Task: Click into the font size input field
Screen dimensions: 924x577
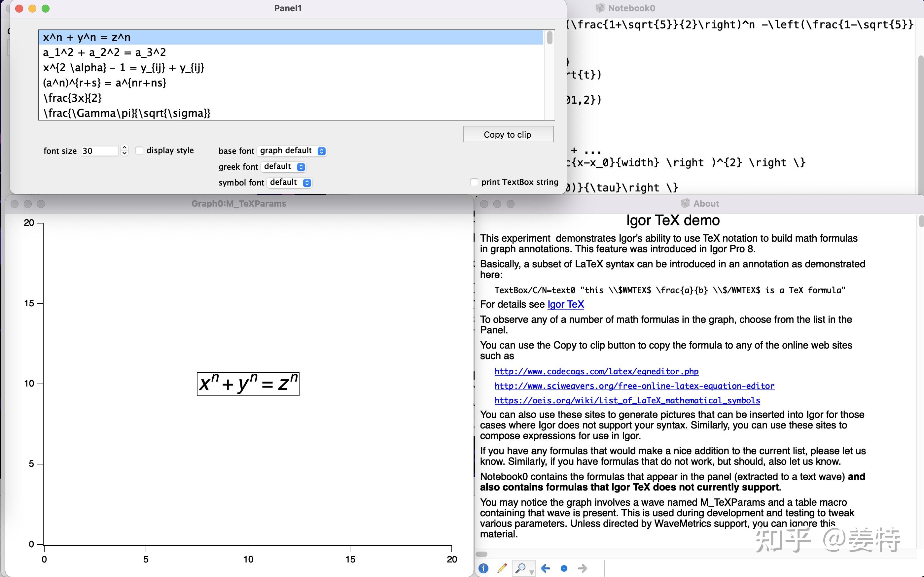Action: click(x=99, y=151)
